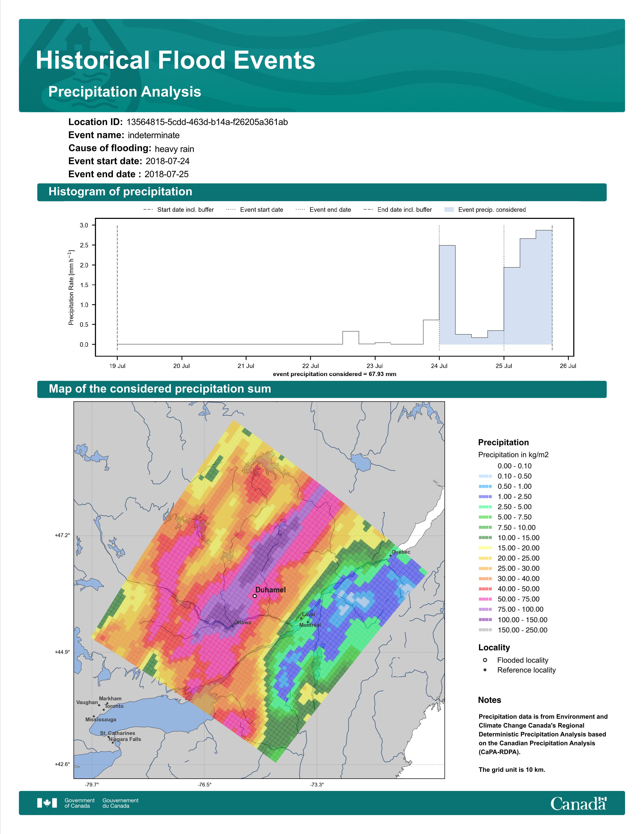The image size is (644, 834).
Task: Click the 40.00 - 50.00 legend swatch
Action: [x=485, y=589]
